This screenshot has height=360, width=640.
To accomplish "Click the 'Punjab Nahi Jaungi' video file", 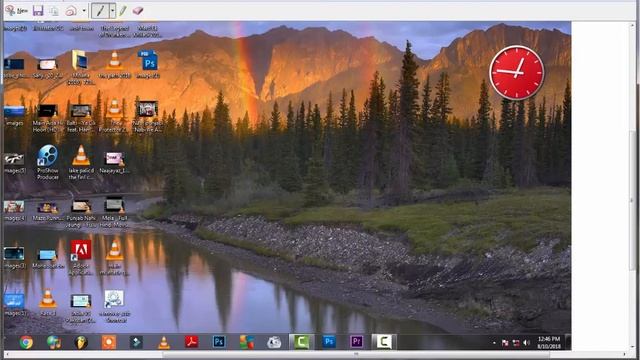I will [81, 213].
